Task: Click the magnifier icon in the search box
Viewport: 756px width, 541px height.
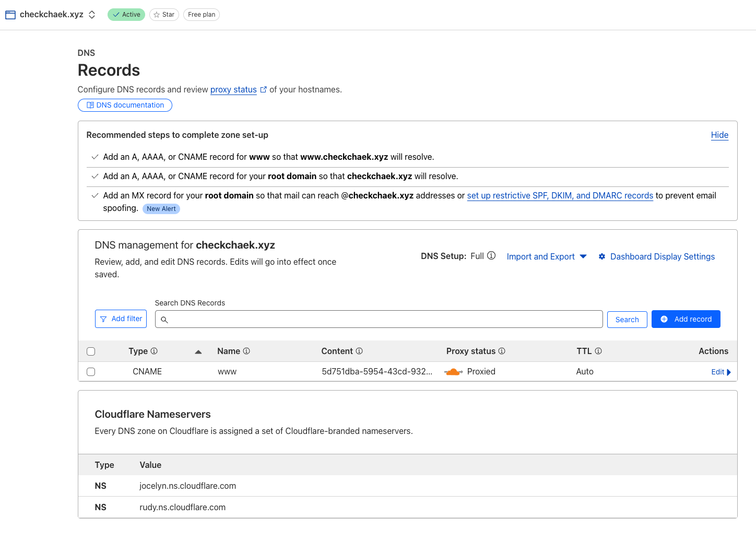Action: click(164, 320)
